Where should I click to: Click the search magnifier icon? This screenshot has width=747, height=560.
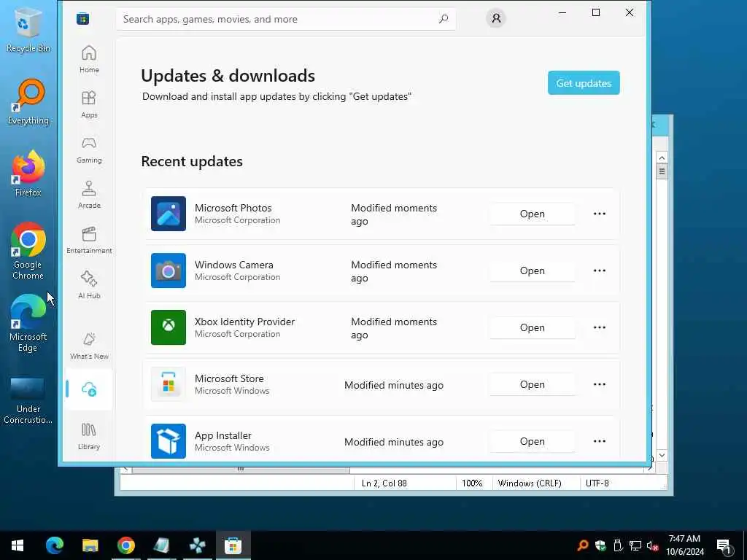coord(444,19)
